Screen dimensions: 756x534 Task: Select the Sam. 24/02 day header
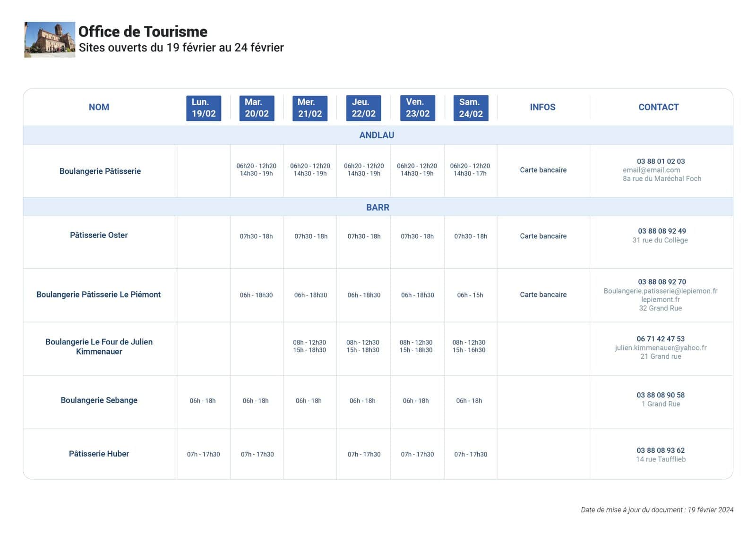point(471,108)
